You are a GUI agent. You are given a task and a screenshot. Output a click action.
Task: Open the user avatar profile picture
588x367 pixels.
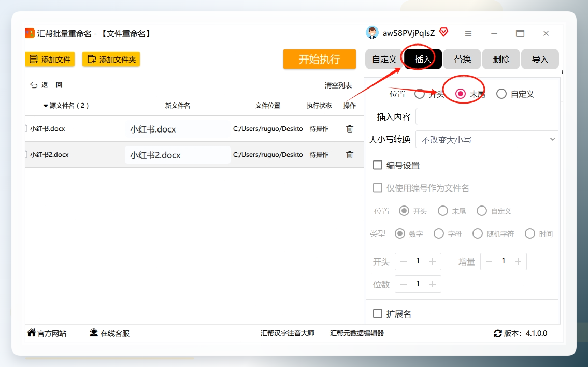click(372, 33)
